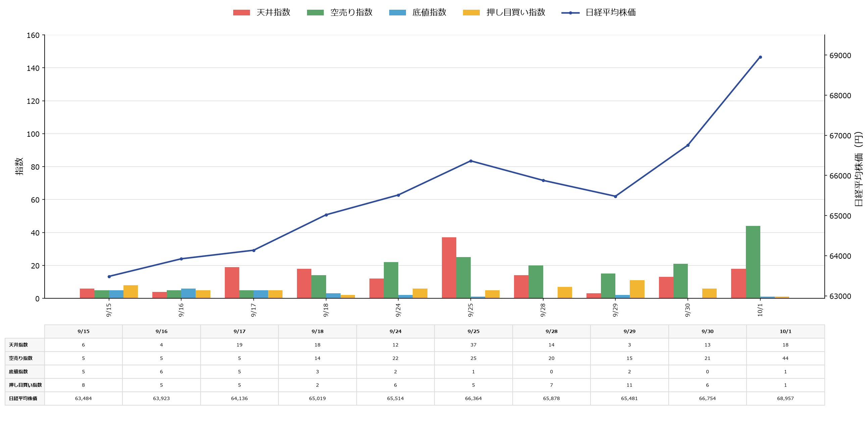Click the 69000 right axis tick label
Screen dimensions: 868x427
pos(840,56)
